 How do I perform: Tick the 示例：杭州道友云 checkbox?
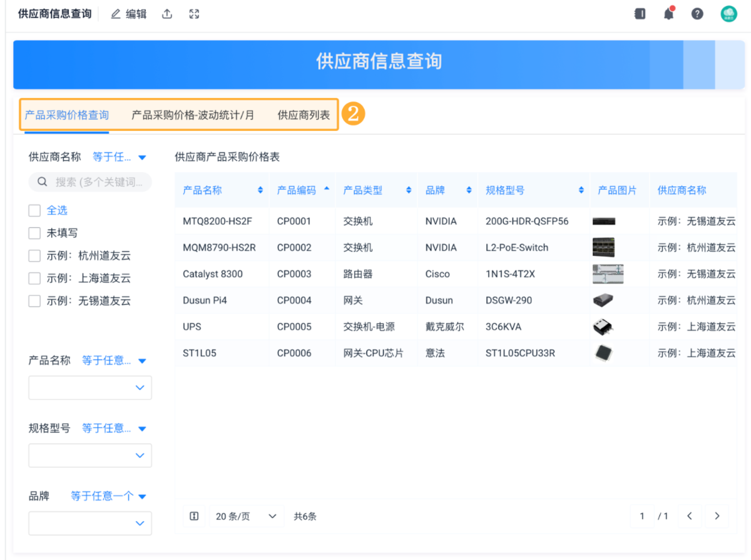pos(34,256)
